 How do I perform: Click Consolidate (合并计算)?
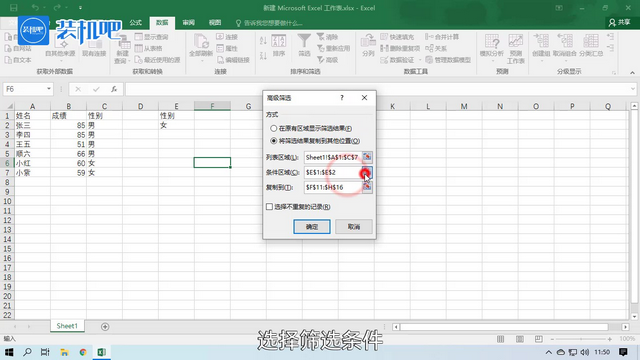(442, 37)
